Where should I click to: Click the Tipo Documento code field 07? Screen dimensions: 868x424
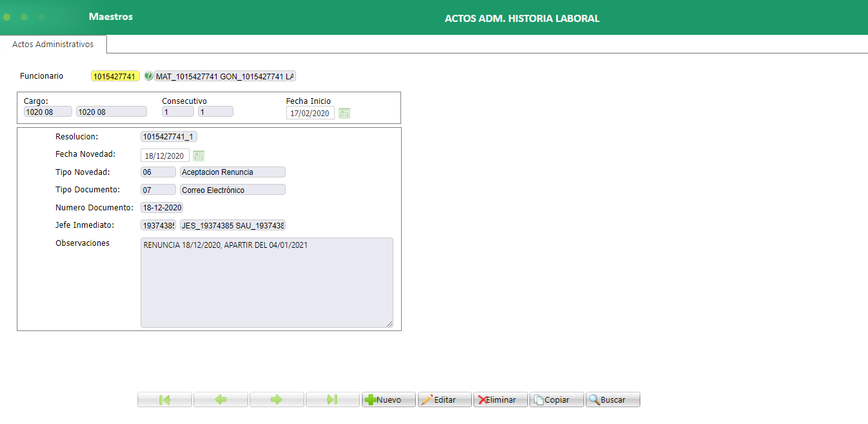coord(158,190)
